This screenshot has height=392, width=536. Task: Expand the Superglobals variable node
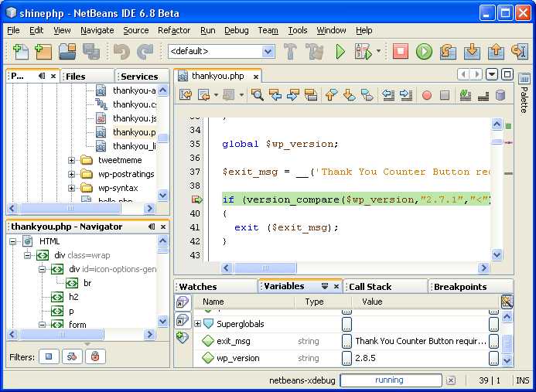click(197, 323)
